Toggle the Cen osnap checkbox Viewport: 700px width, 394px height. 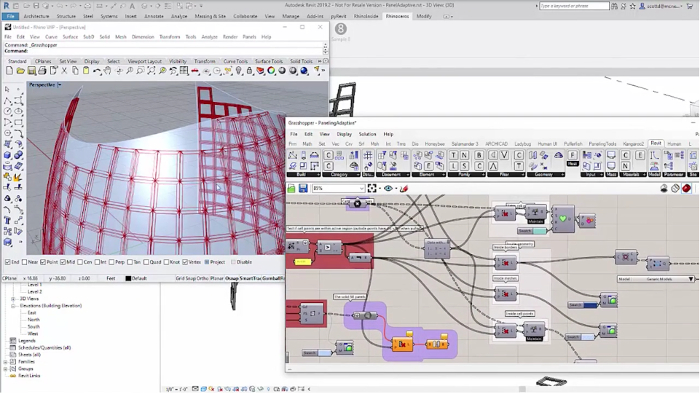tap(80, 262)
